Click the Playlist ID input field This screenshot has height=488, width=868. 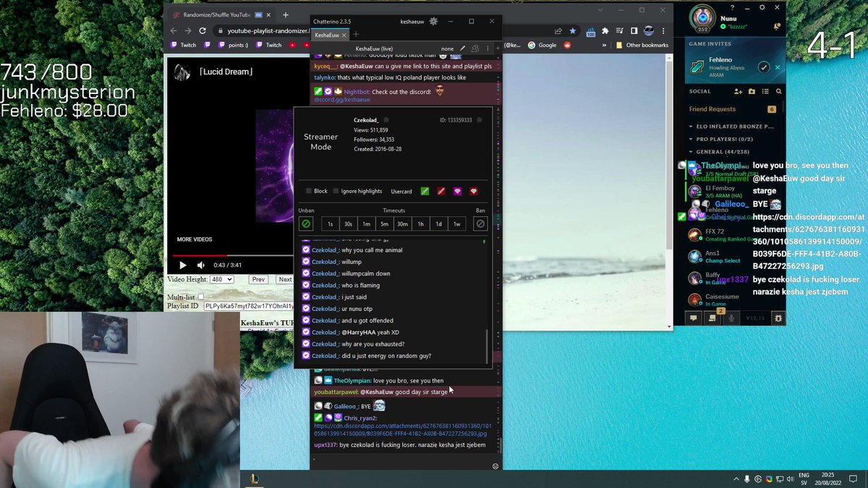[249, 306]
